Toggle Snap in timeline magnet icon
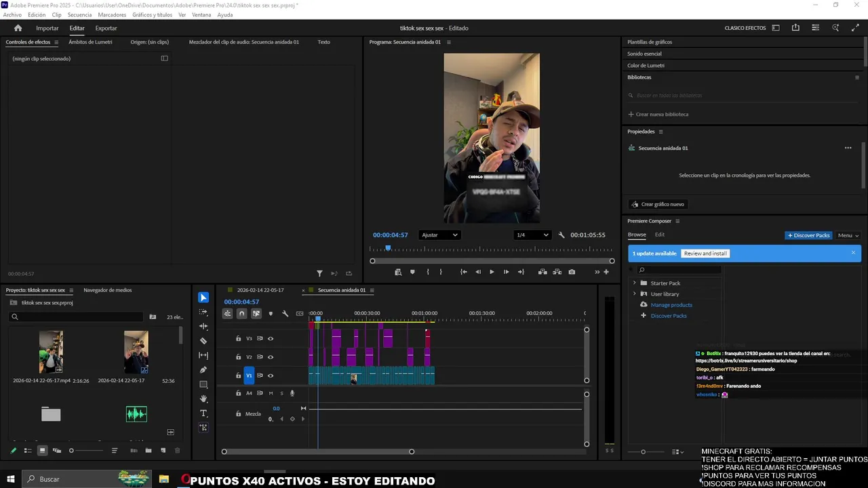Image resolution: width=868 pixels, height=488 pixels. tap(241, 314)
